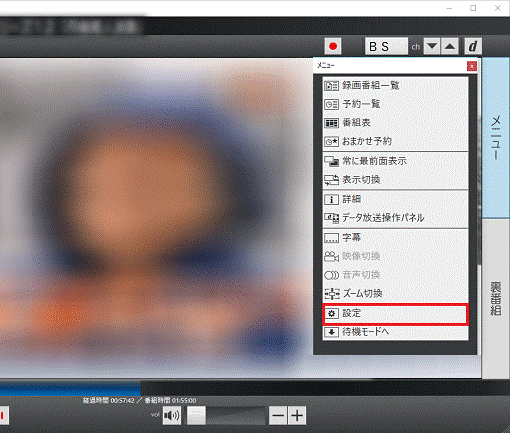Select the おまかせ予約 menu entry
Screen dimensions: 510x433
tap(395, 142)
